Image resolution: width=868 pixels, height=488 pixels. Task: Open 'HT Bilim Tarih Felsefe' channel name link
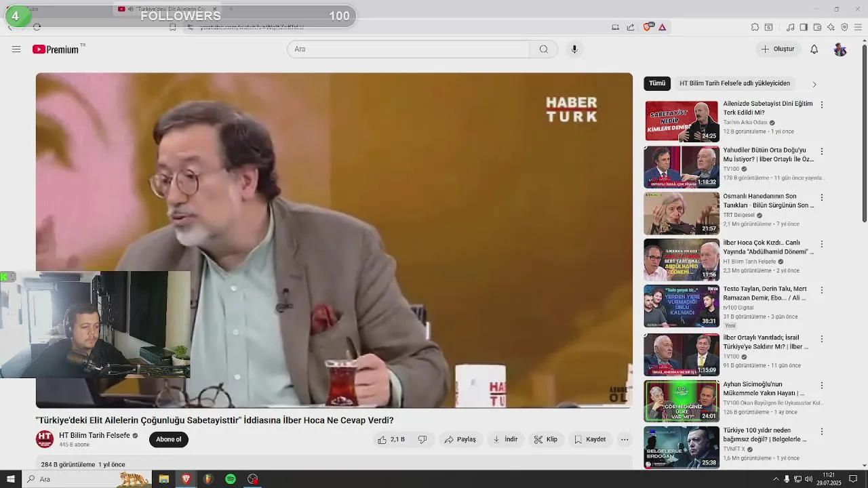pos(94,435)
